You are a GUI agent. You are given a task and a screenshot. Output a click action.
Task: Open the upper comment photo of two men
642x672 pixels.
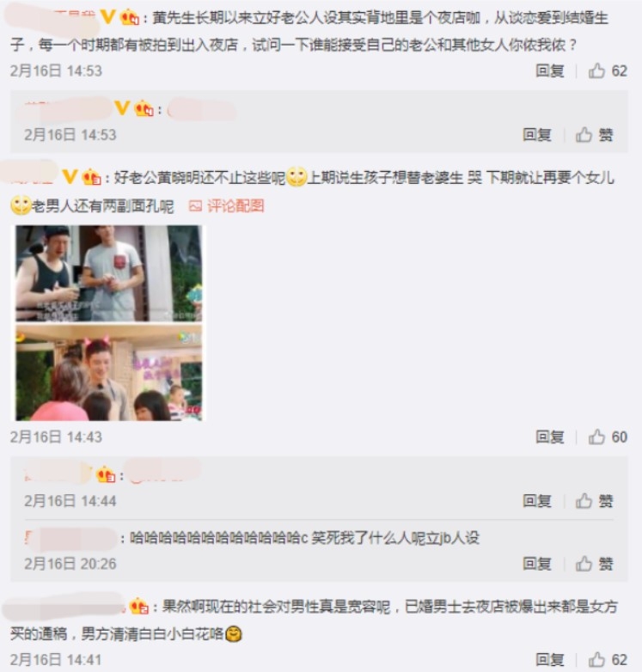(x=109, y=273)
